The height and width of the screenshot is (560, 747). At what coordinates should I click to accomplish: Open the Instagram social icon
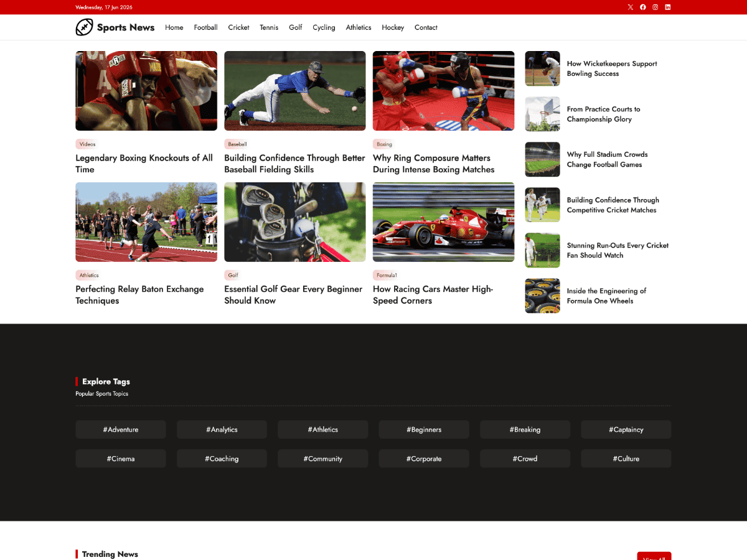tap(655, 7)
